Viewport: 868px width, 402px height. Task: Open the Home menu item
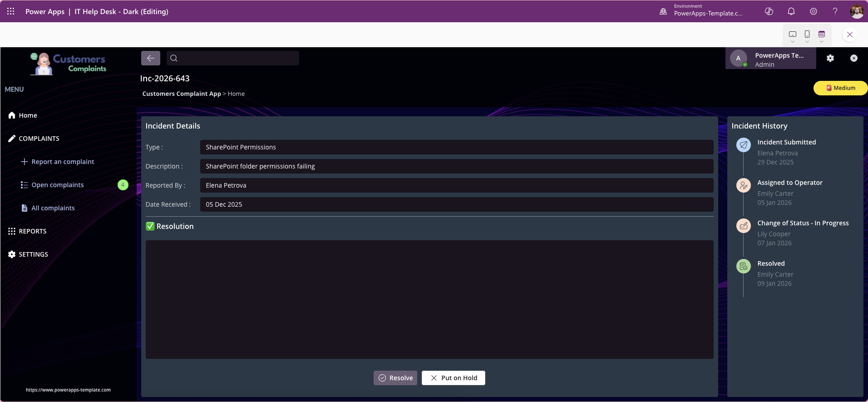[28, 115]
